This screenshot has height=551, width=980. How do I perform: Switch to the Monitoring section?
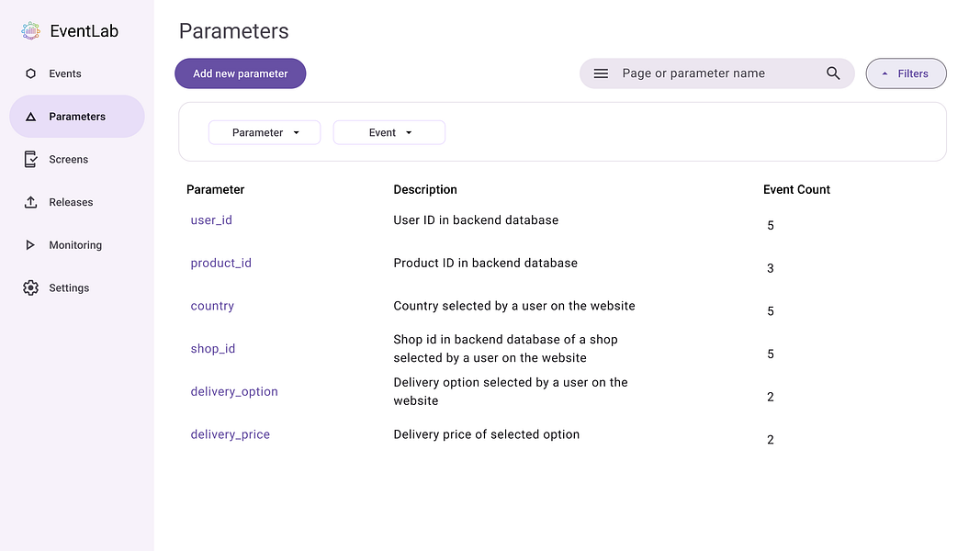pyautogui.click(x=75, y=245)
